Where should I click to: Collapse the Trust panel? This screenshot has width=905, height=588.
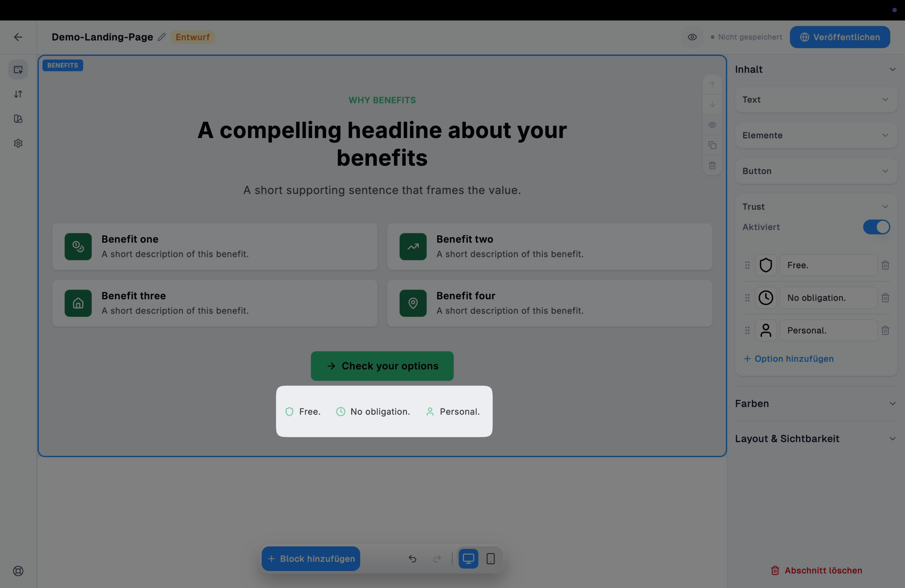(816, 207)
